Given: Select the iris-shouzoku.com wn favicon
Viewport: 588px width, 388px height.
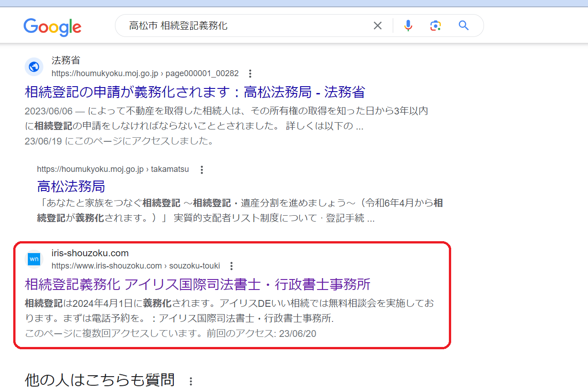Looking at the screenshot, I should coord(34,259).
